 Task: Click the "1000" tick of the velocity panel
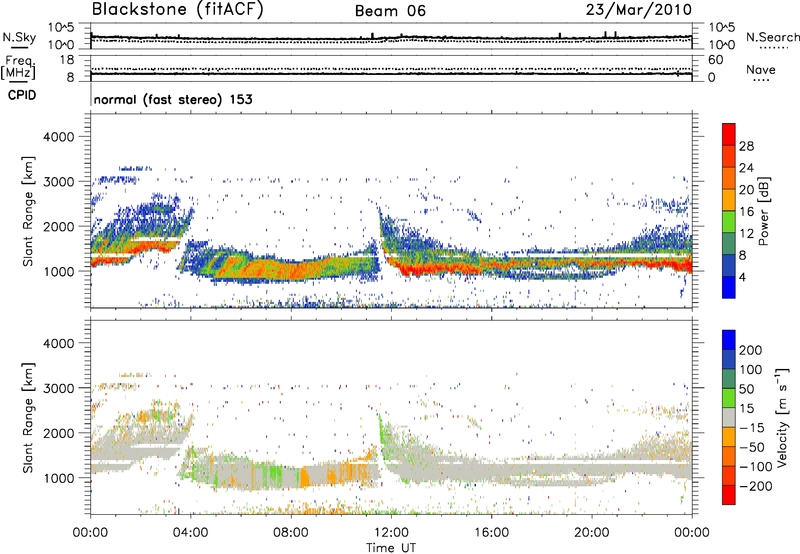pyautogui.click(x=58, y=478)
